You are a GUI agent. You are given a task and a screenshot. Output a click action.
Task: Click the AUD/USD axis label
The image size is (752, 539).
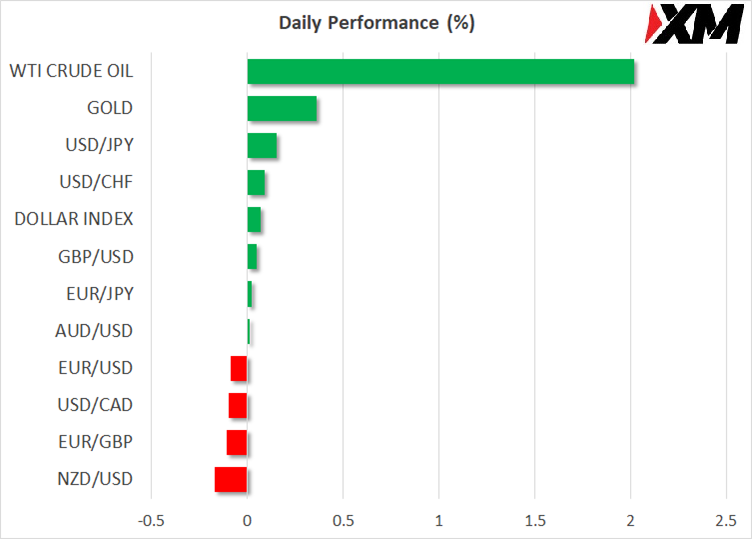tap(95, 331)
